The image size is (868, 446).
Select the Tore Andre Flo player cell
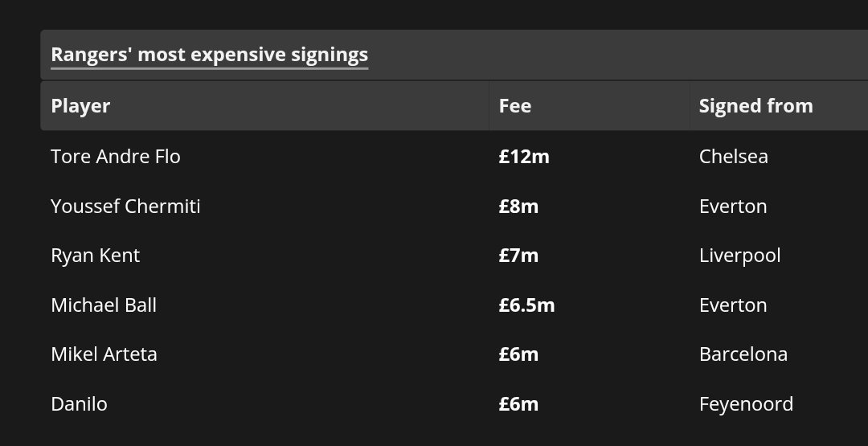[x=116, y=157]
